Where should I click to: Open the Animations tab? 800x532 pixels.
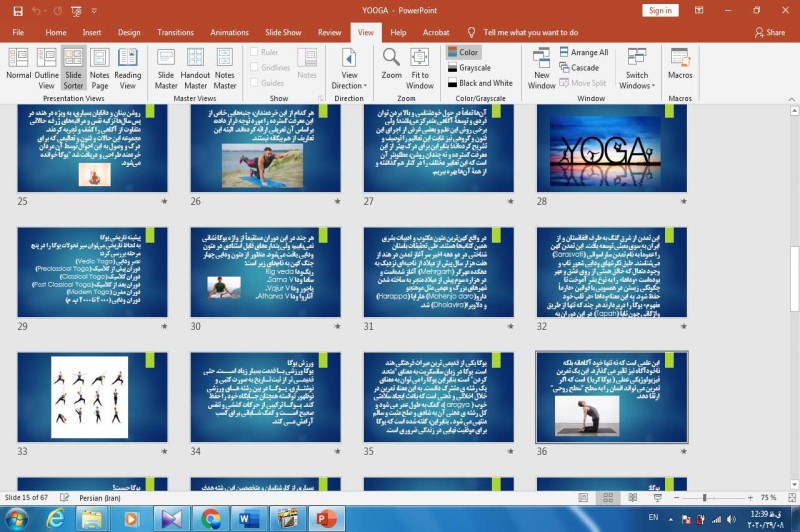click(x=231, y=32)
